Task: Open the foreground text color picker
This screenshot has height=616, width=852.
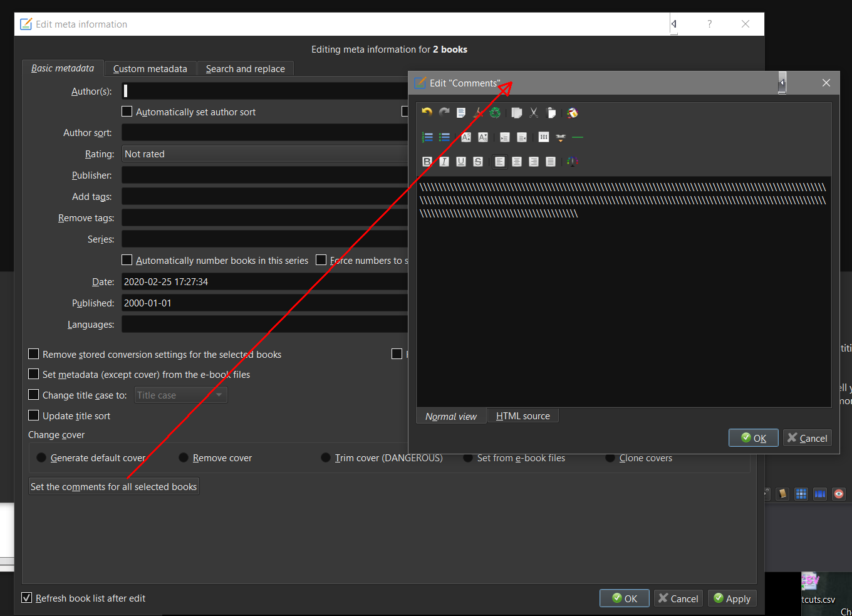Action: pyautogui.click(x=572, y=162)
